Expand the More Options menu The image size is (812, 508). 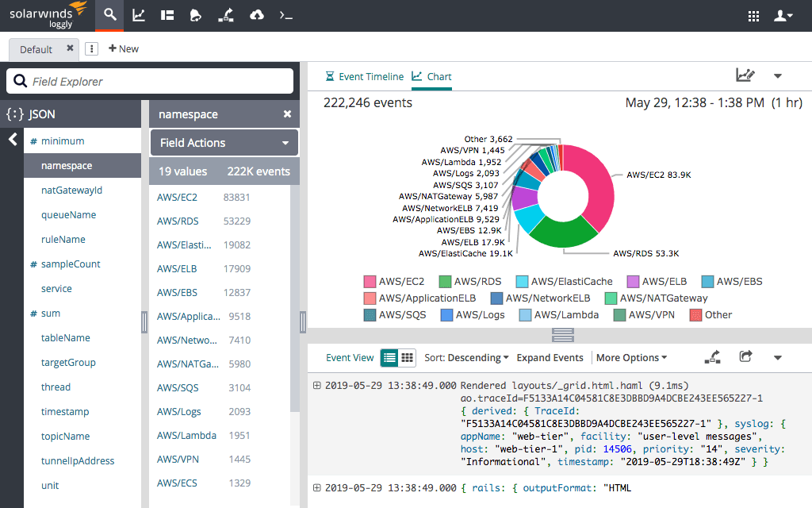click(x=631, y=358)
